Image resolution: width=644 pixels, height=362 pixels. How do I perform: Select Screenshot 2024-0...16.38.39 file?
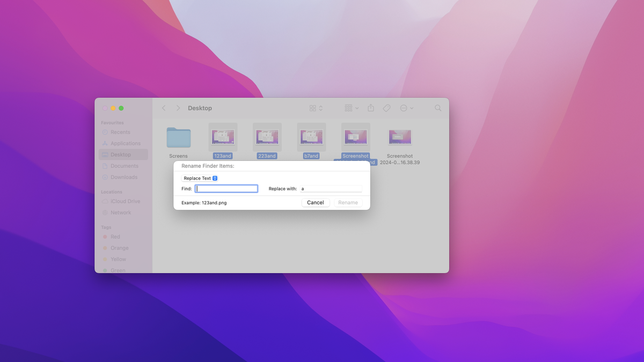click(x=400, y=137)
